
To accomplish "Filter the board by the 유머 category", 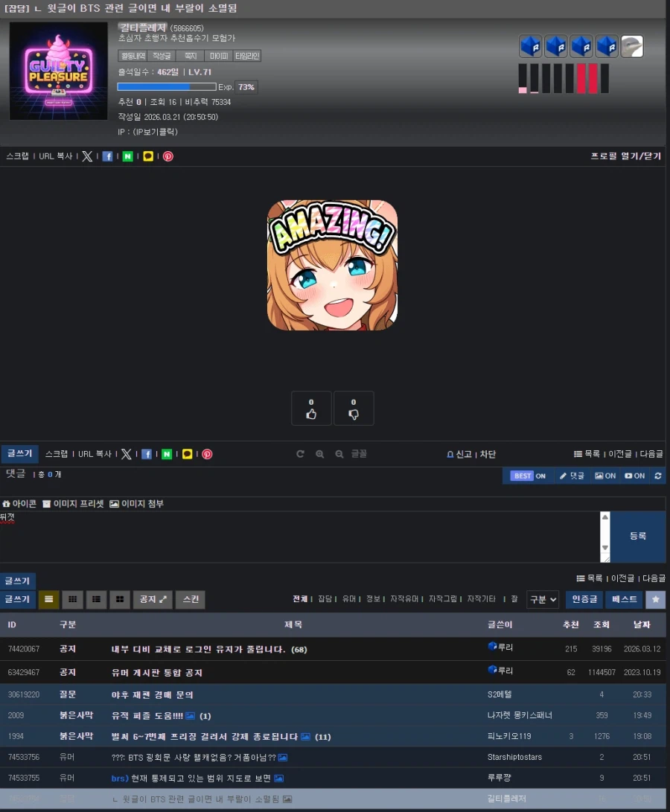I will click(349, 598).
